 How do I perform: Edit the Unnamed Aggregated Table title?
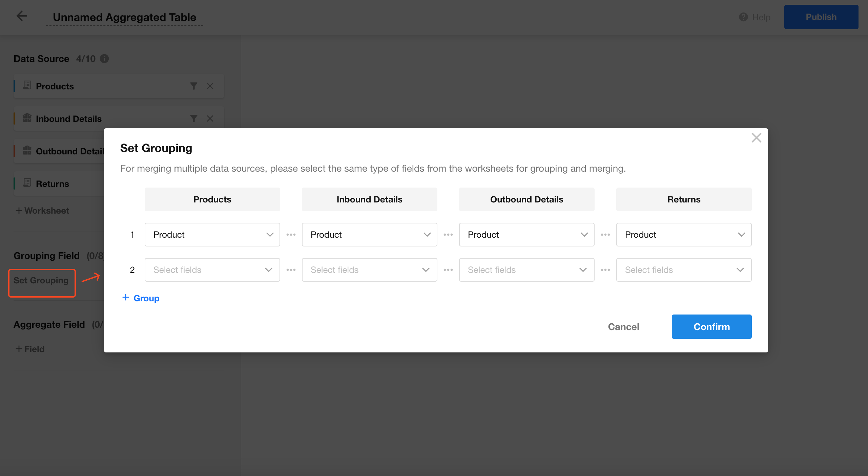coord(124,17)
